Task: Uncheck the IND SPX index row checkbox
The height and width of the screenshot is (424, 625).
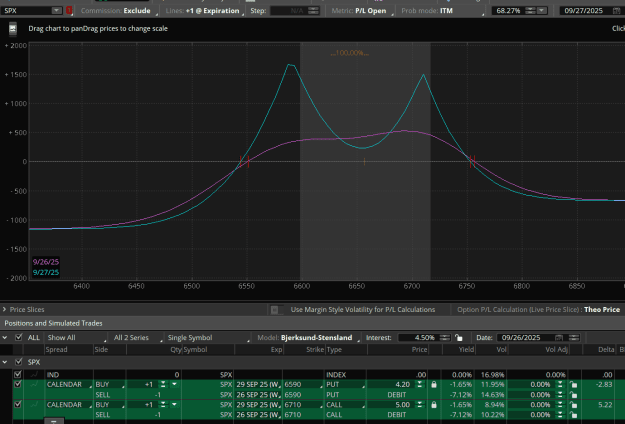Action: (18, 375)
